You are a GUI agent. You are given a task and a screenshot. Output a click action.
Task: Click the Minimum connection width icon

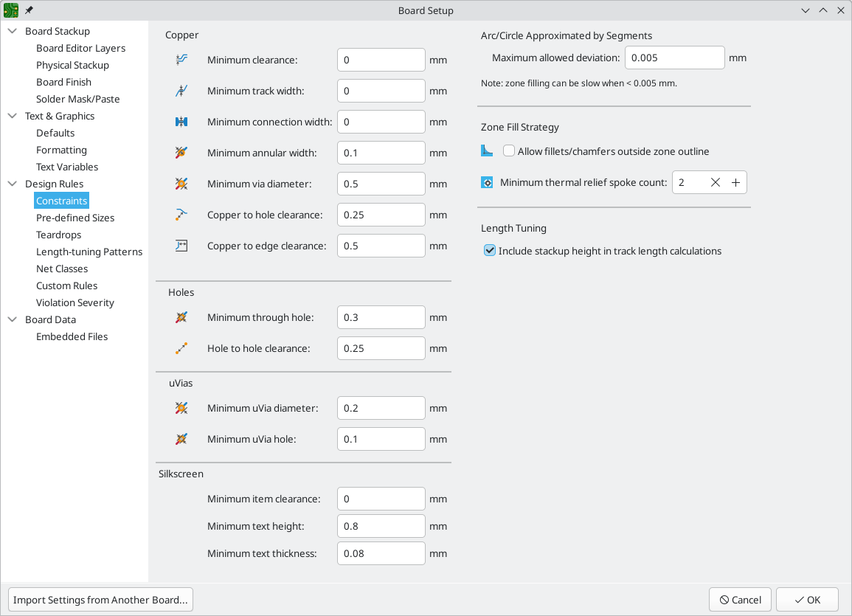click(181, 122)
